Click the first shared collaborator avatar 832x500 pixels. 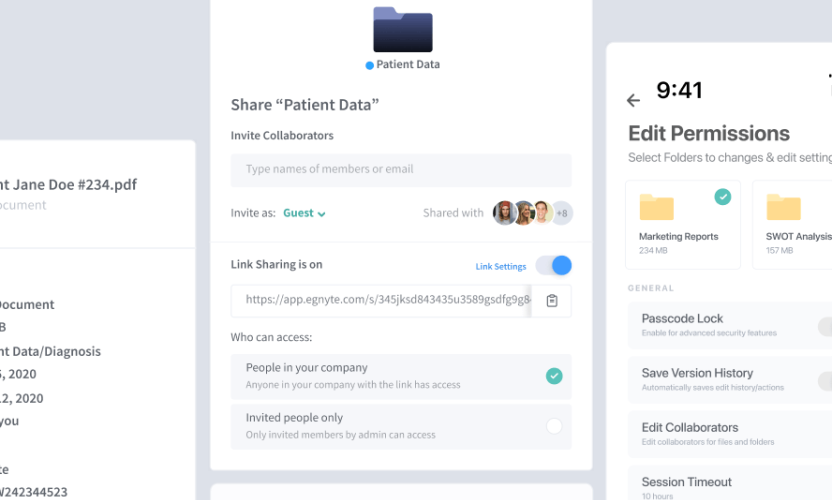(x=503, y=213)
